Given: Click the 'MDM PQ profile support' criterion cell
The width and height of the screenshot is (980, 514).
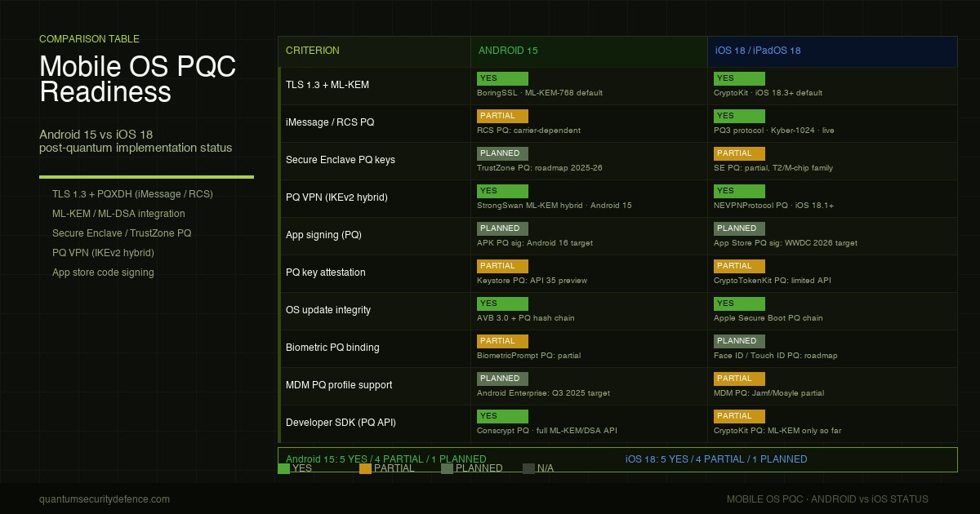Looking at the screenshot, I should pos(374,385).
